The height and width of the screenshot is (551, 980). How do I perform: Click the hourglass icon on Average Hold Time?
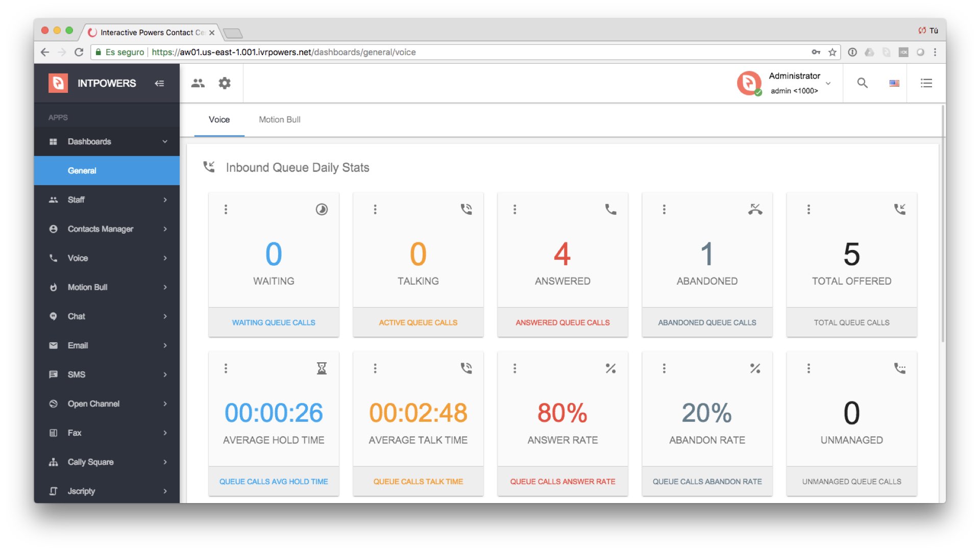[322, 368]
